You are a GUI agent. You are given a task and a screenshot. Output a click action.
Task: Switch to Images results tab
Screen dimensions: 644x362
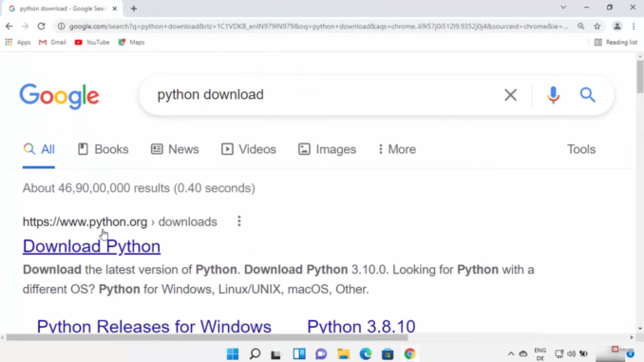click(327, 149)
